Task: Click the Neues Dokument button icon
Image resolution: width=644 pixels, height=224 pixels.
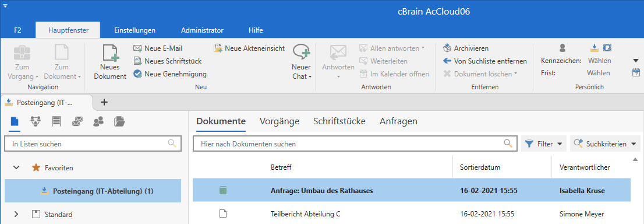Action: coord(110,53)
